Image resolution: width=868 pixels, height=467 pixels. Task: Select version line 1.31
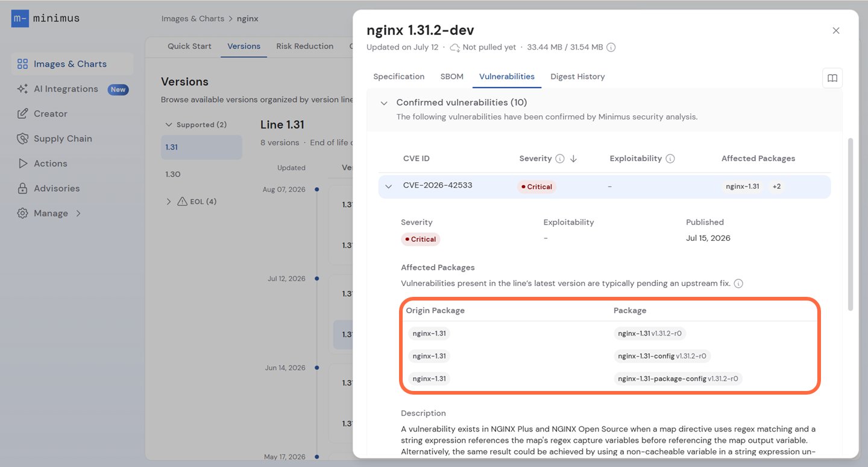201,147
